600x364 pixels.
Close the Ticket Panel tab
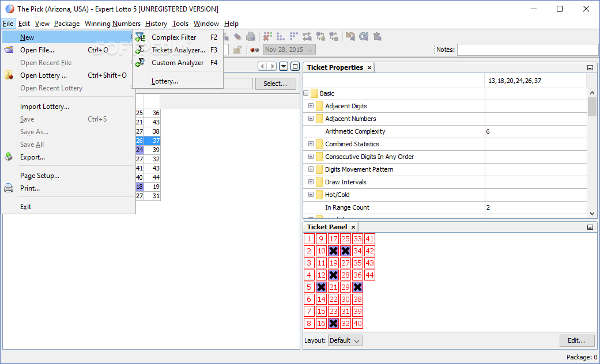point(353,227)
